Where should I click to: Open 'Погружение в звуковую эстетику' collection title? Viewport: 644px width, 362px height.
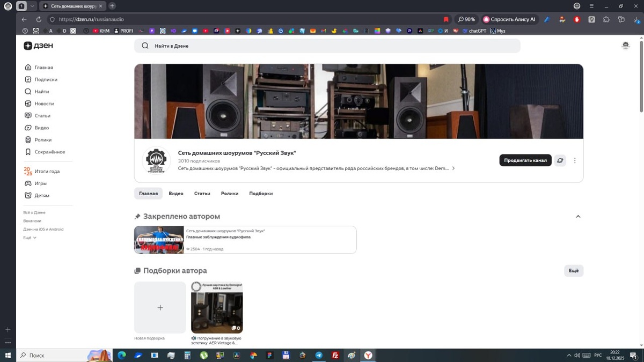[217, 341]
